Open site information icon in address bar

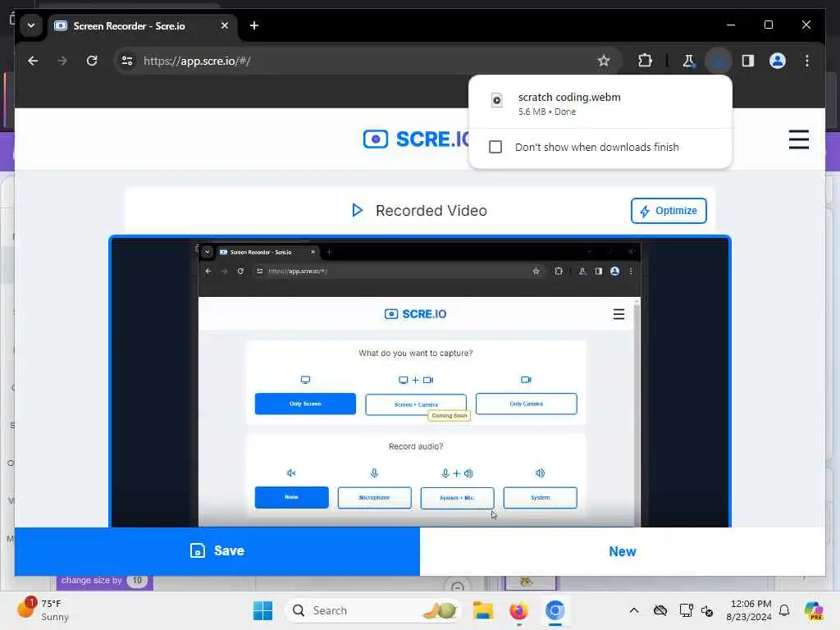(x=127, y=61)
